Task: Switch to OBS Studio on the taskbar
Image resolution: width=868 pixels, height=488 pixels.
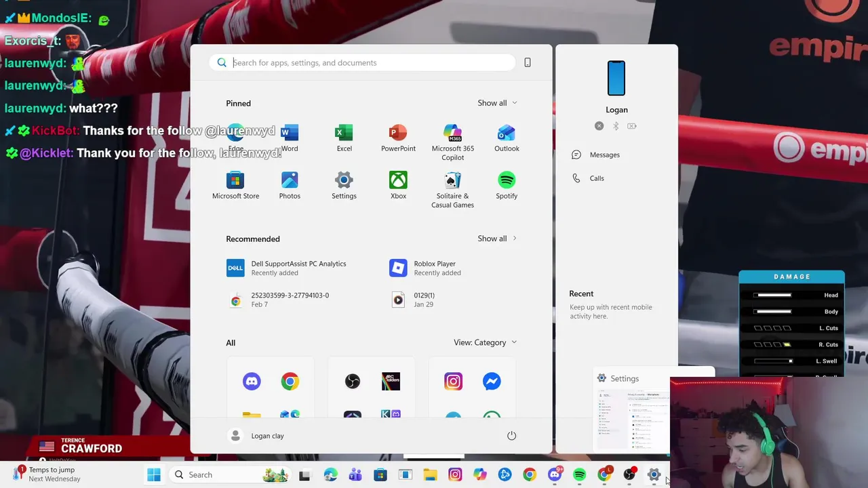Action: 629,474
